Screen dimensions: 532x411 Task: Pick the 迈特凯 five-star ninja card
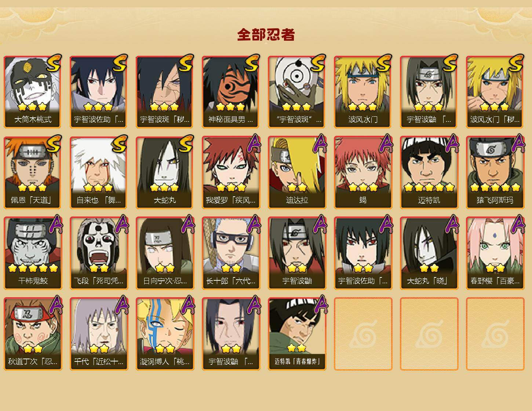[x=429, y=172]
